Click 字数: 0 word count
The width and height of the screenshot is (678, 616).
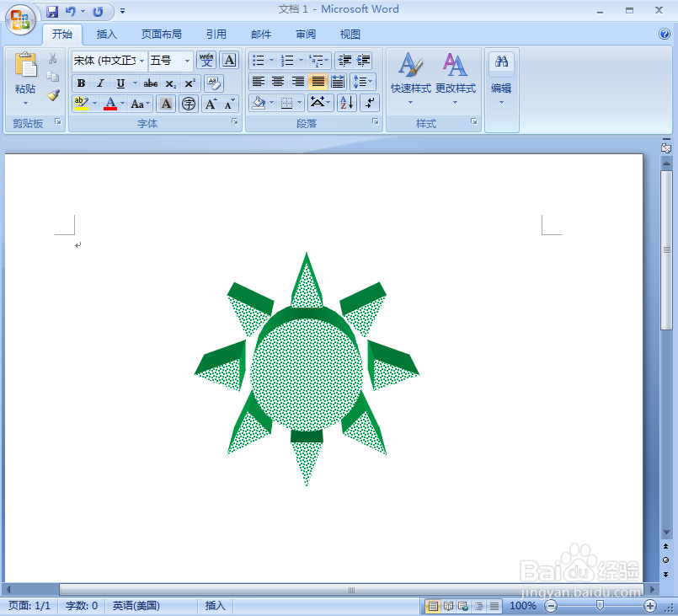pyautogui.click(x=82, y=606)
